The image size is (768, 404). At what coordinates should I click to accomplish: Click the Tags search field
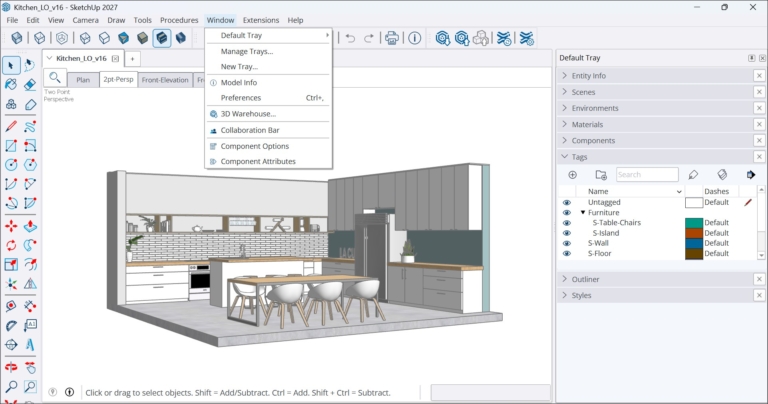pyautogui.click(x=647, y=175)
